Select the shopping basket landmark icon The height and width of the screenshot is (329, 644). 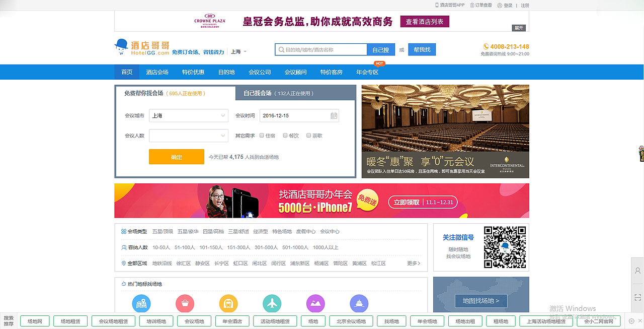(x=185, y=303)
